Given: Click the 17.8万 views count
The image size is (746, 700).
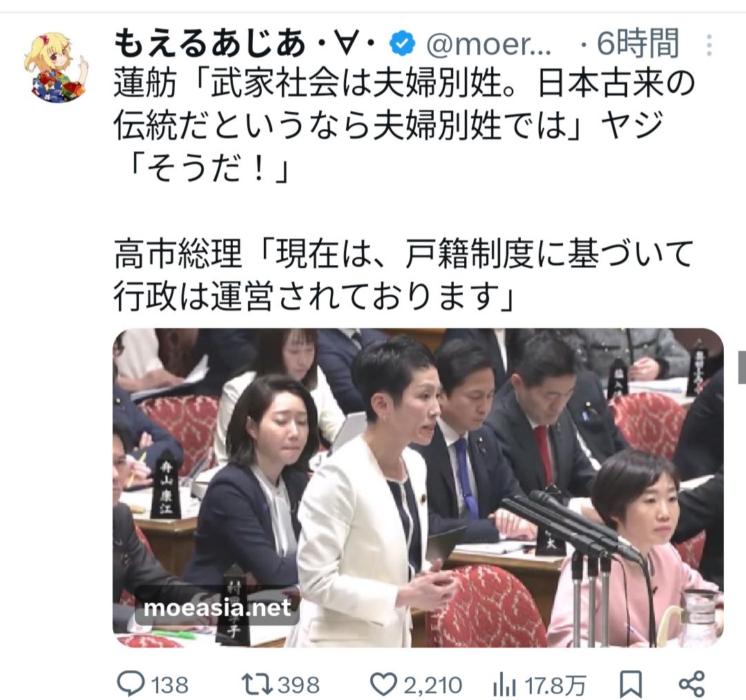Looking at the screenshot, I should (555, 686).
